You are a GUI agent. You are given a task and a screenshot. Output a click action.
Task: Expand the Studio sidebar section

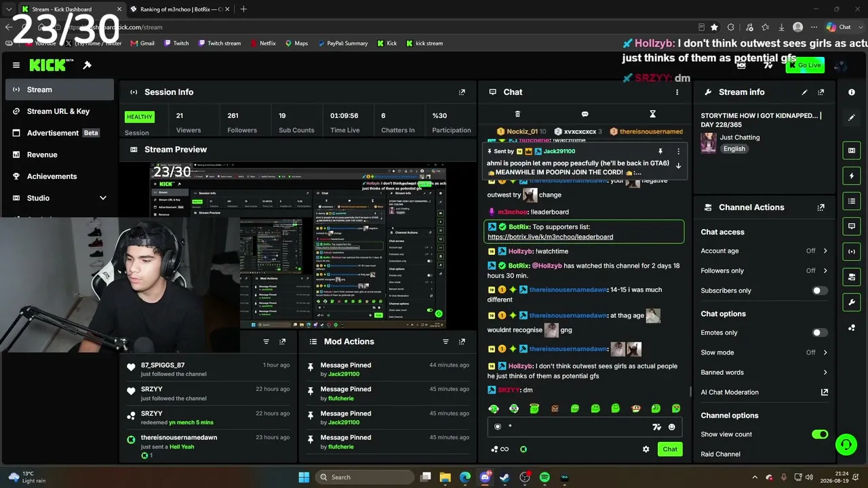click(x=103, y=198)
